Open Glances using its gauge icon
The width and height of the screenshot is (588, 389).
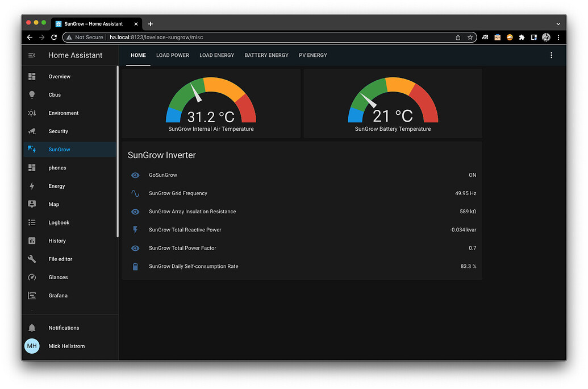click(x=32, y=277)
